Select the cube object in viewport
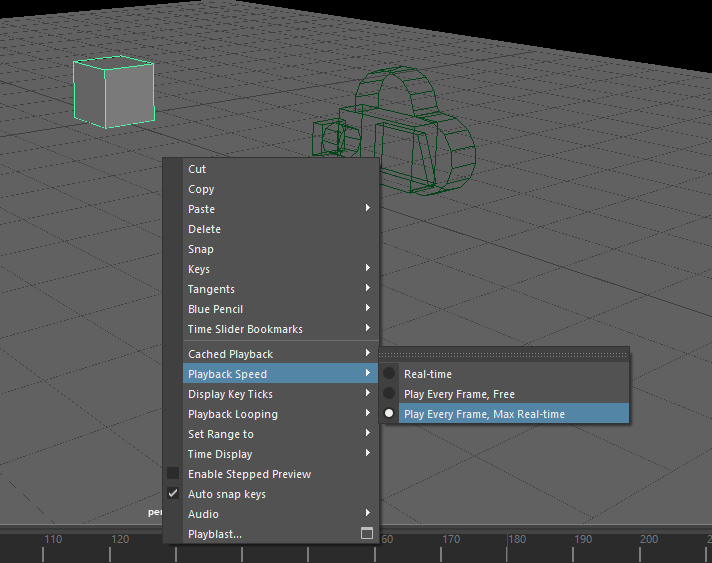This screenshot has width=712, height=563. [x=113, y=93]
